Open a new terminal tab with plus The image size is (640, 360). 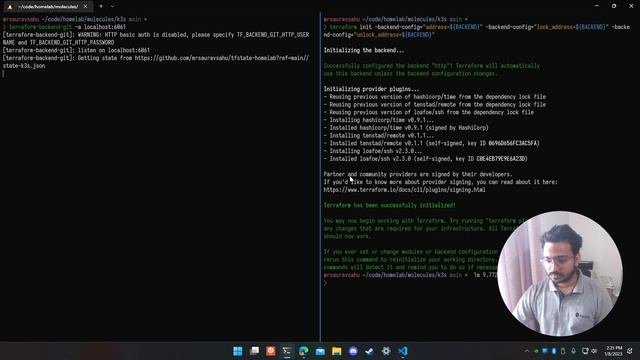click(x=101, y=7)
